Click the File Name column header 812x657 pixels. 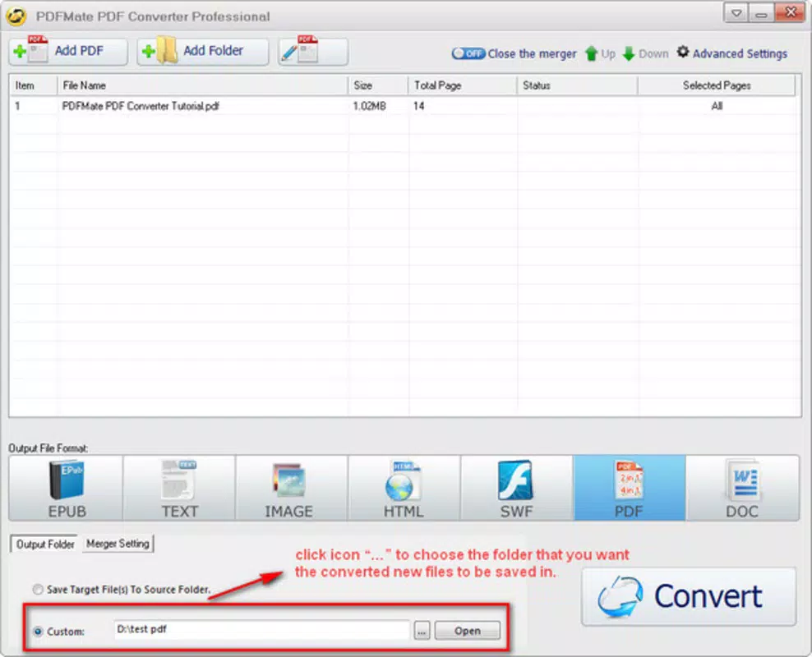click(x=202, y=85)
